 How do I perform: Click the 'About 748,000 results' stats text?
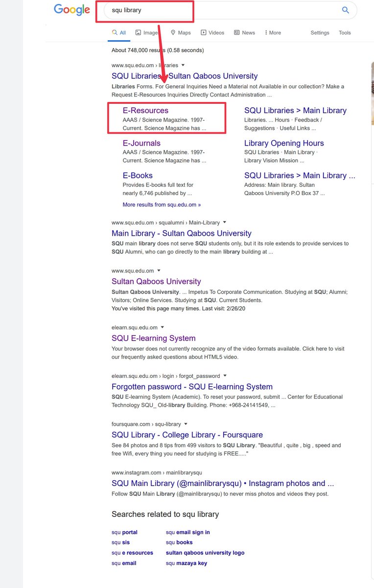coord(158,50)
